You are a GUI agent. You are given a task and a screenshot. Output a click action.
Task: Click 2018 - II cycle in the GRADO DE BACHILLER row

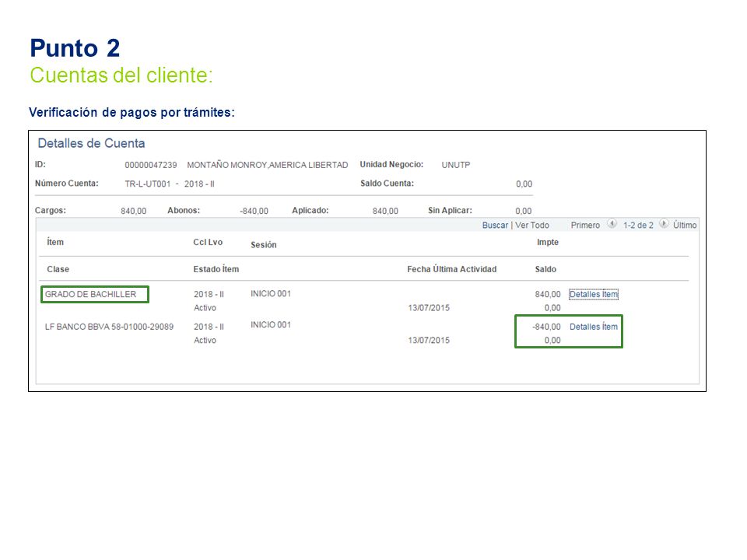209,294
